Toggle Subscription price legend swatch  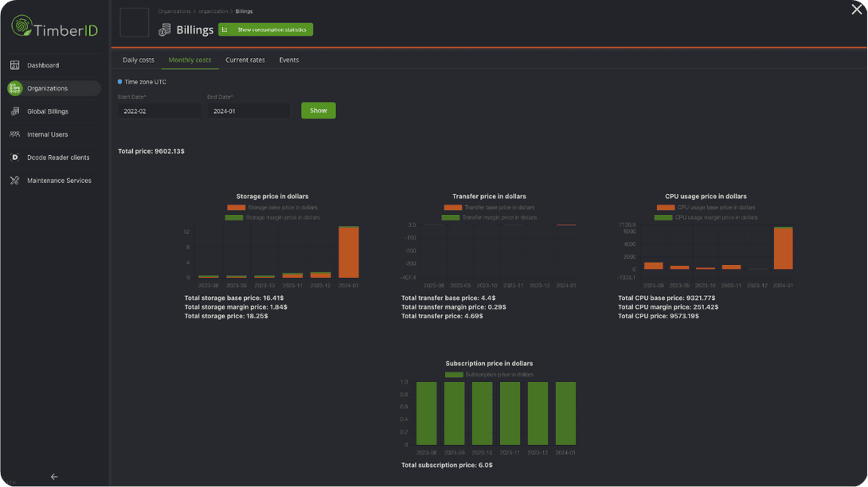pos(454,375)
